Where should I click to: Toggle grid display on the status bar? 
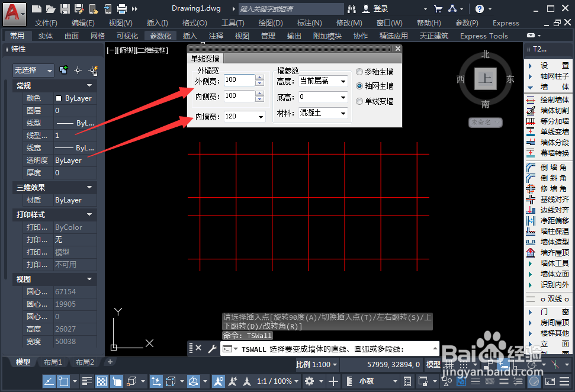coord(102,382)
